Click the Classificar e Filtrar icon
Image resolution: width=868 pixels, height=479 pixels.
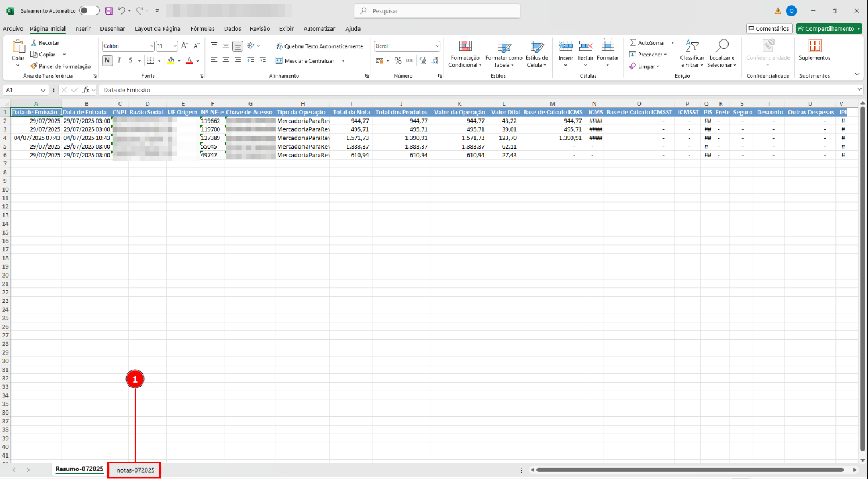click(x=691, y=46)
